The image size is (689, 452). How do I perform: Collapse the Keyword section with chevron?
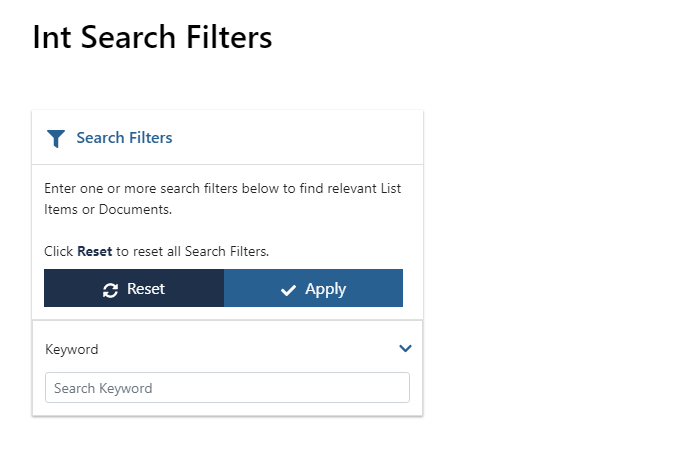[x=405, y=348]
